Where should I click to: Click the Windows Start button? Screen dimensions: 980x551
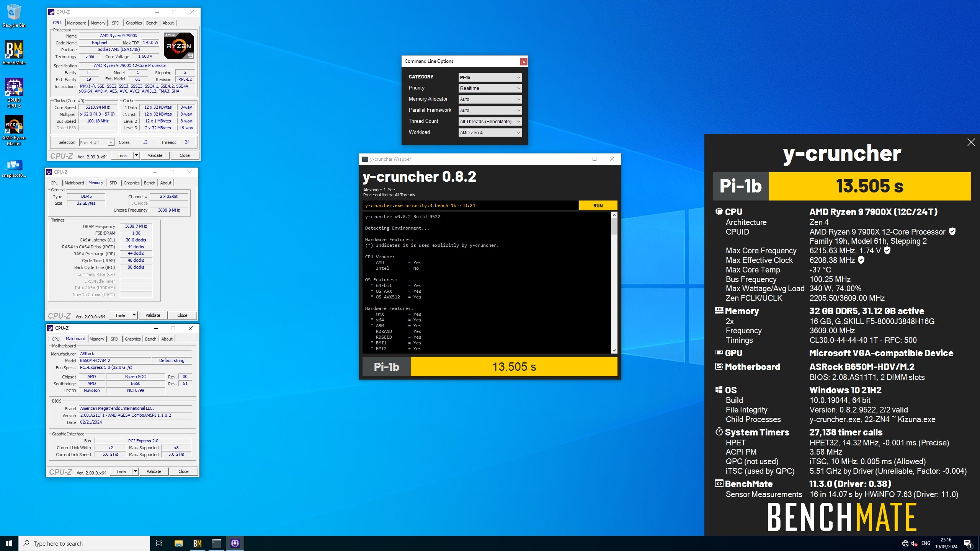tap(9, 543)
